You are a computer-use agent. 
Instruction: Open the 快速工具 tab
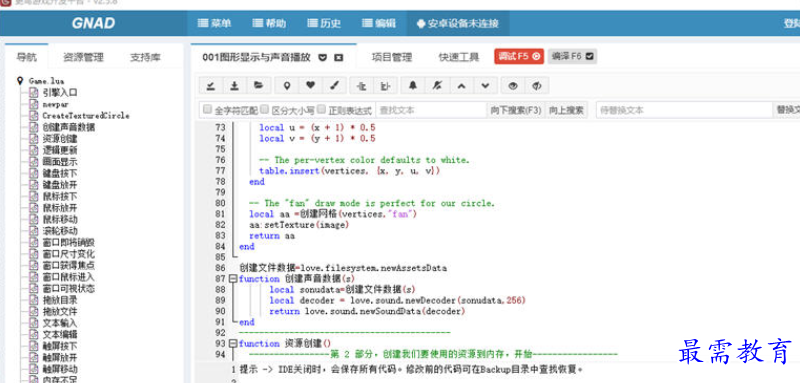point(459,57)
